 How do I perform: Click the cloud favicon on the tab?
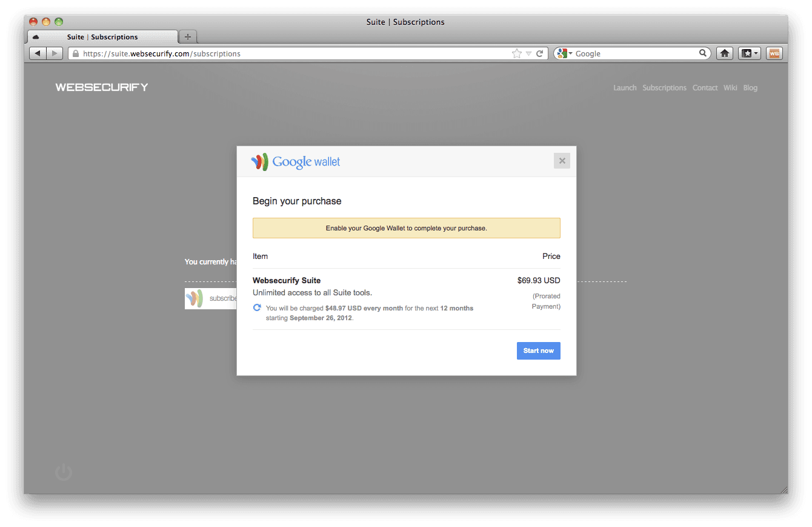(36, 37)
